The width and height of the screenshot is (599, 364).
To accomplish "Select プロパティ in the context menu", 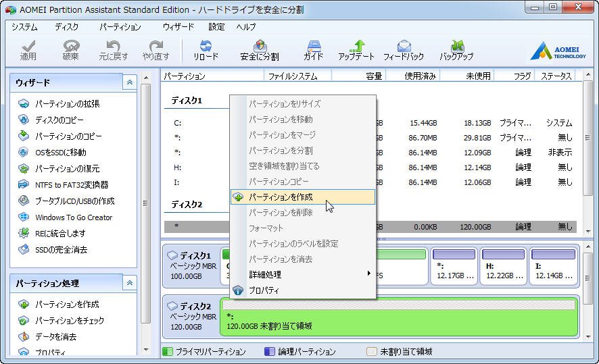I will (303, 290).
